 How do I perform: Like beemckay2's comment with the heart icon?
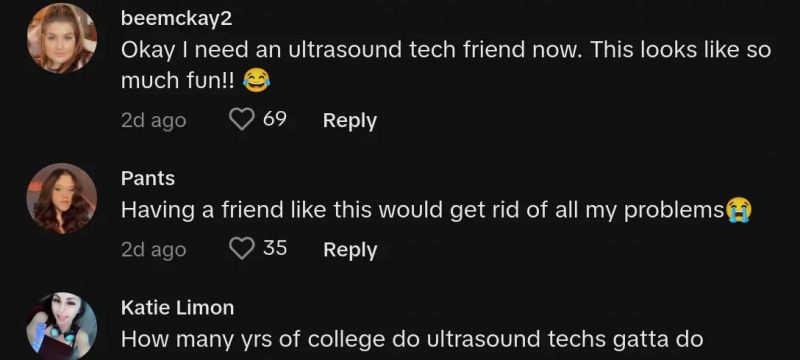click(242, 120)
